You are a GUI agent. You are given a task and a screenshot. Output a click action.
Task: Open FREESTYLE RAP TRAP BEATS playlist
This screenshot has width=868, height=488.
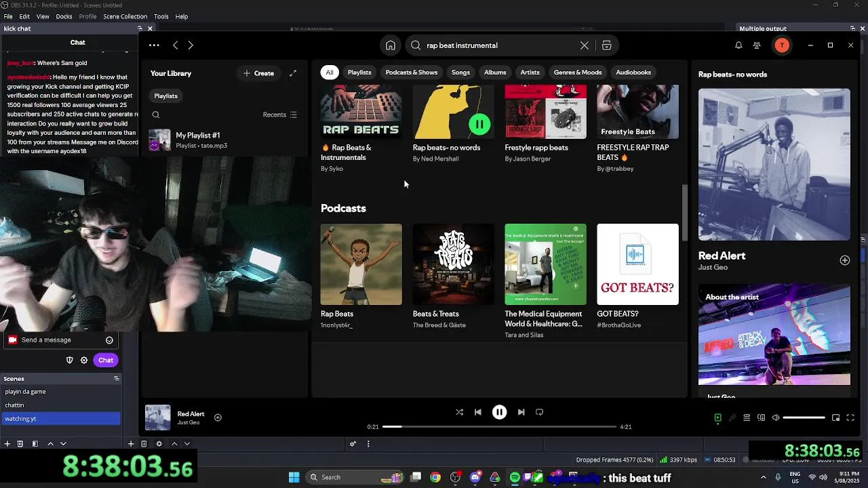coord(637,129)
